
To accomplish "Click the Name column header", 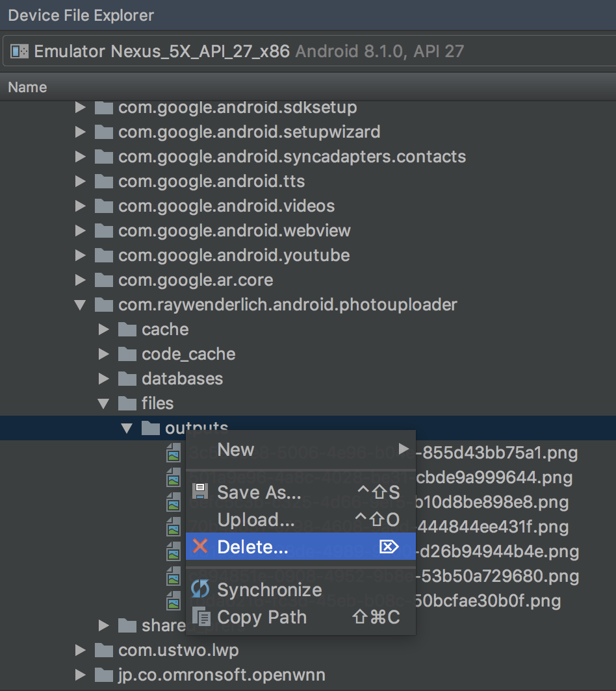I will (27, 86).
